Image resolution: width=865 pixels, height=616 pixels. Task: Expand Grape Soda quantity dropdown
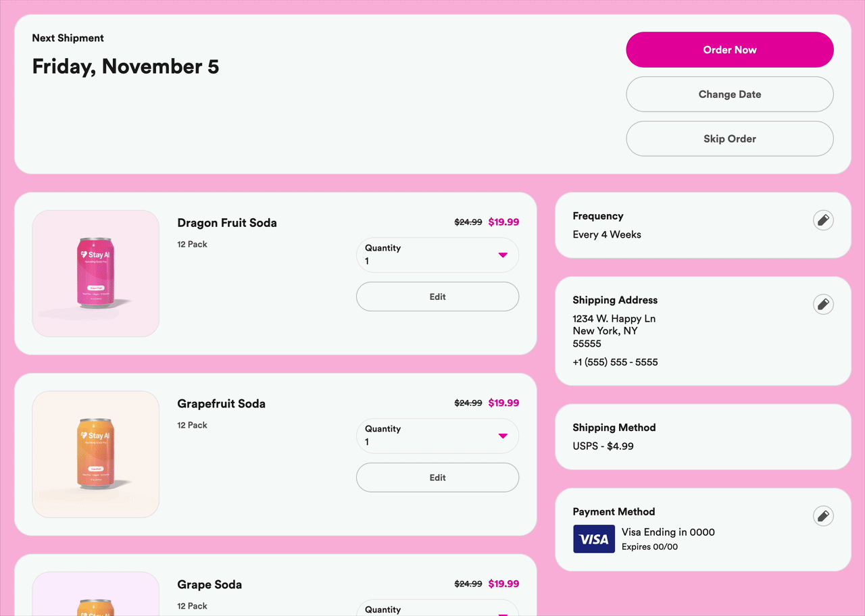(437, 609)
